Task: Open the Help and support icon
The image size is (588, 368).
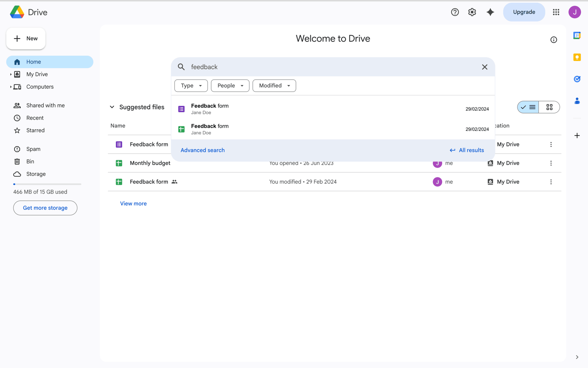Action: 455,12
